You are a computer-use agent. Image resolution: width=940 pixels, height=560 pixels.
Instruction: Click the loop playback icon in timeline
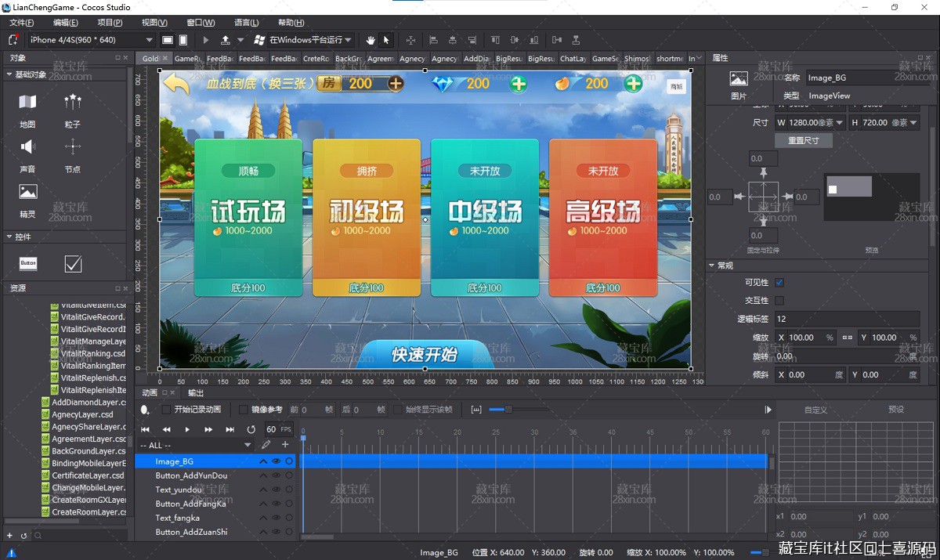251,429
